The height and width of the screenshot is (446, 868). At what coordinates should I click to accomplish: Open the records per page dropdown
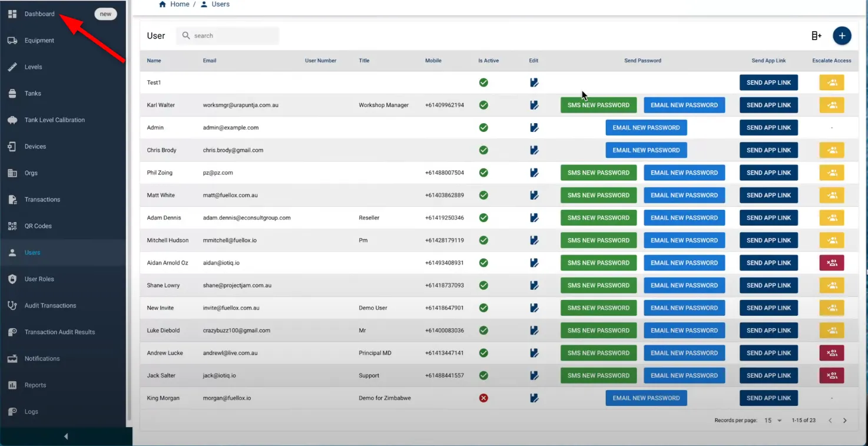pos(773,421)
